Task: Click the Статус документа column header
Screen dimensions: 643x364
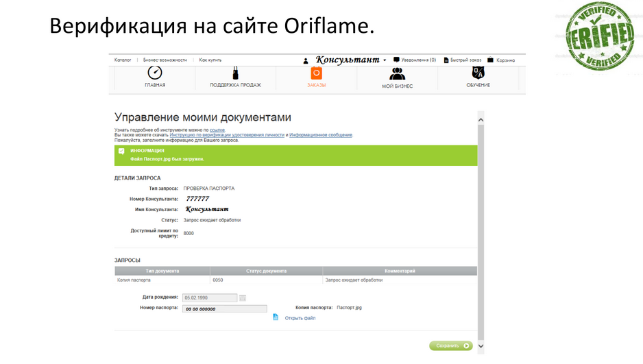Action: (267, 271)
